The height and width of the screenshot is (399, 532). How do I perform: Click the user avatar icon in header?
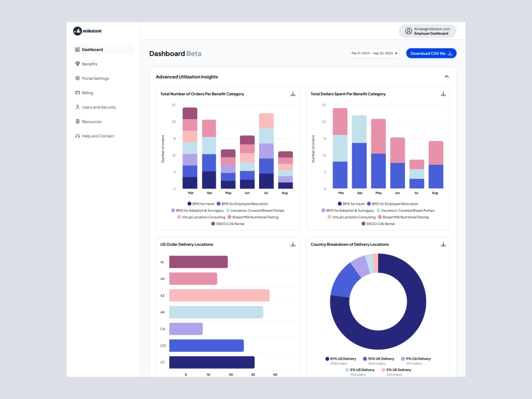pyautogui.click(x=409, y=31)
